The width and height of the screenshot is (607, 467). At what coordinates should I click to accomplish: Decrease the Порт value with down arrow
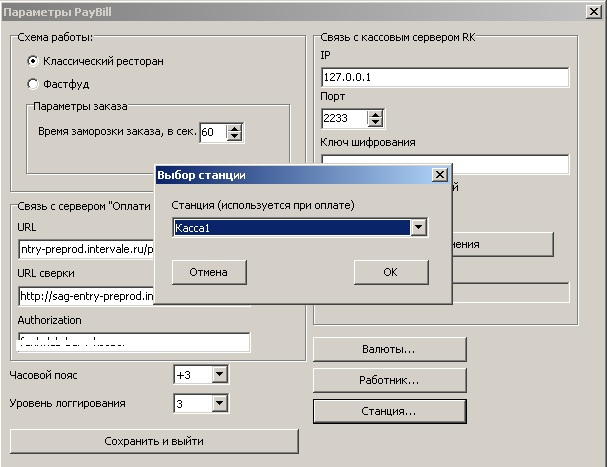tap(357, 123)
